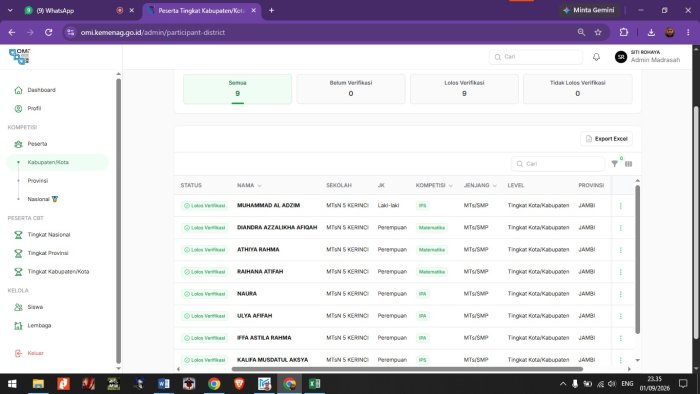This screenshot has width=700, height=394.
Task: Open the Siswa management page
Action: [x=35, y=307]
